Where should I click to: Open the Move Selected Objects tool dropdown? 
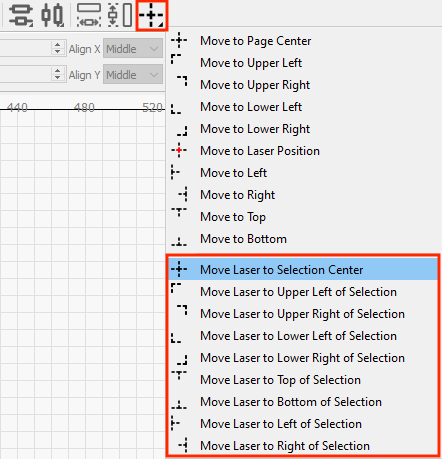coord(152,15)
